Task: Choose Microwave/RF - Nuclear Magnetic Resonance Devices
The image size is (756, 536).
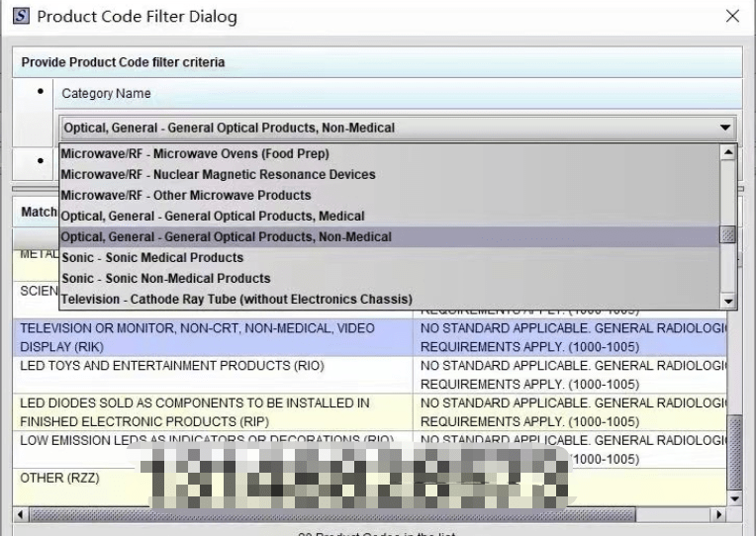Action: 390,174
